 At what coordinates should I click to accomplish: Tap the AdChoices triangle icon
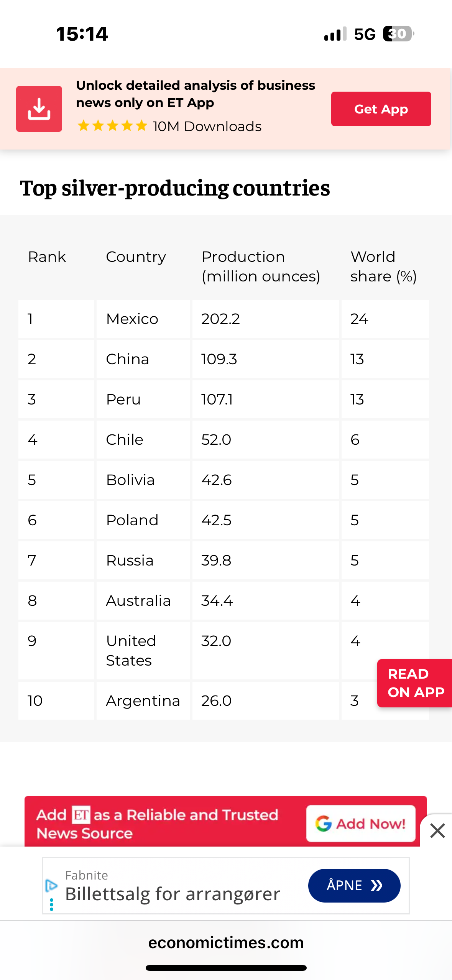pos(51,885)
